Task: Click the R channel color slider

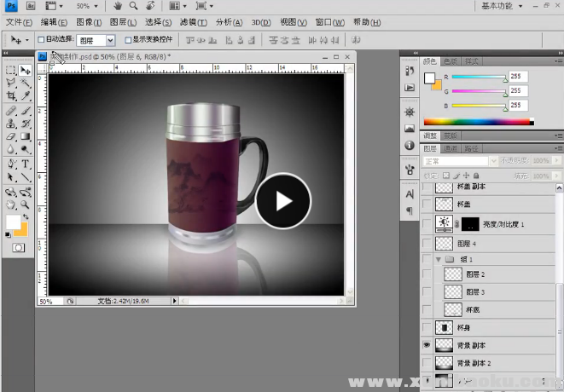Action: 478,77
